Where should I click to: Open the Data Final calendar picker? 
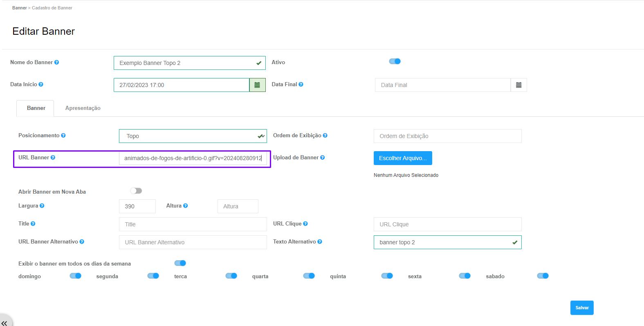519,85
